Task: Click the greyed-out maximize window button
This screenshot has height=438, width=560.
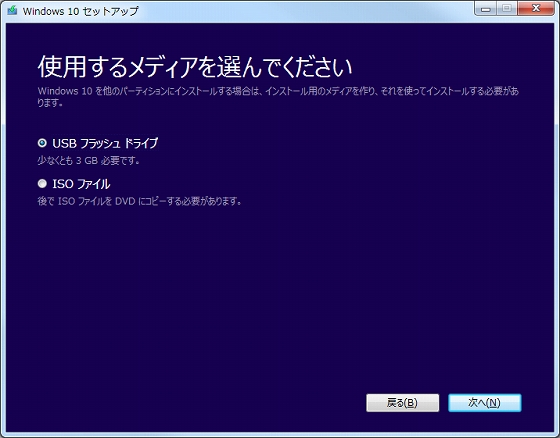Action: click(x=506, y=9)
